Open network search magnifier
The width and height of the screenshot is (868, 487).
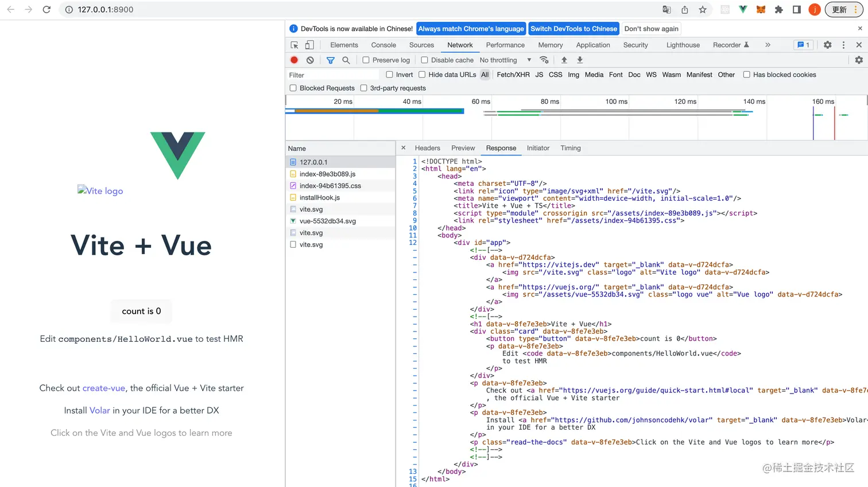click(x=346, y=60)
